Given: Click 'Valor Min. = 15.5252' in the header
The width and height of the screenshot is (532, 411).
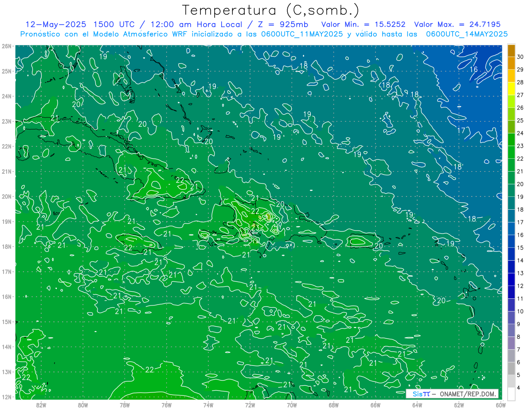Looking at the screenshot, I should tap(364, 24).
